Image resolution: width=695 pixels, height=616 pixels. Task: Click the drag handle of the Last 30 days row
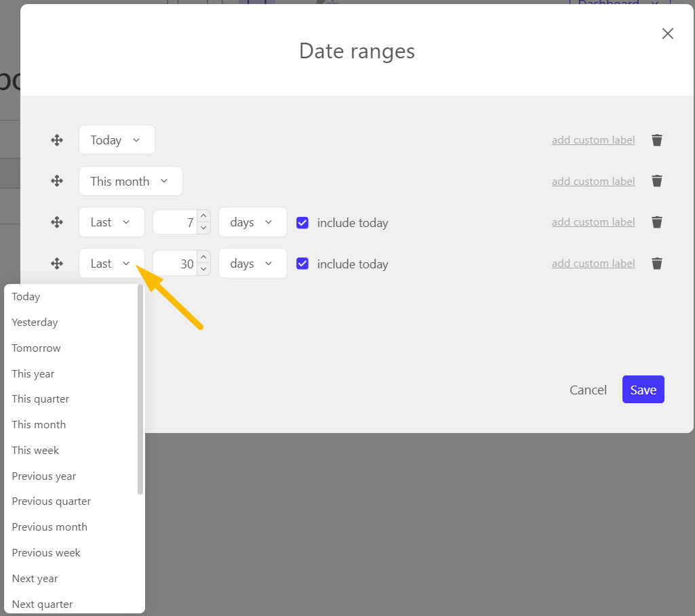tap(57, 264)
